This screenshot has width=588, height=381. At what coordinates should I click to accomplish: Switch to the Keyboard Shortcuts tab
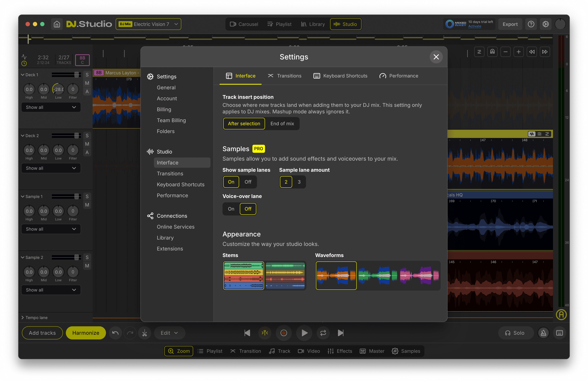pos(341,76)
